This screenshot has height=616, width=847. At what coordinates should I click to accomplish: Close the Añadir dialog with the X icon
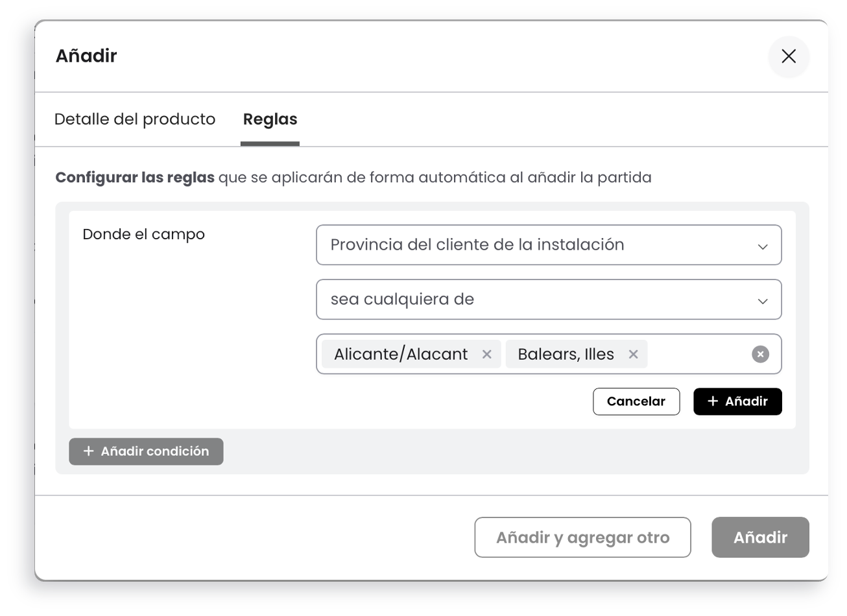coord(789,56)
